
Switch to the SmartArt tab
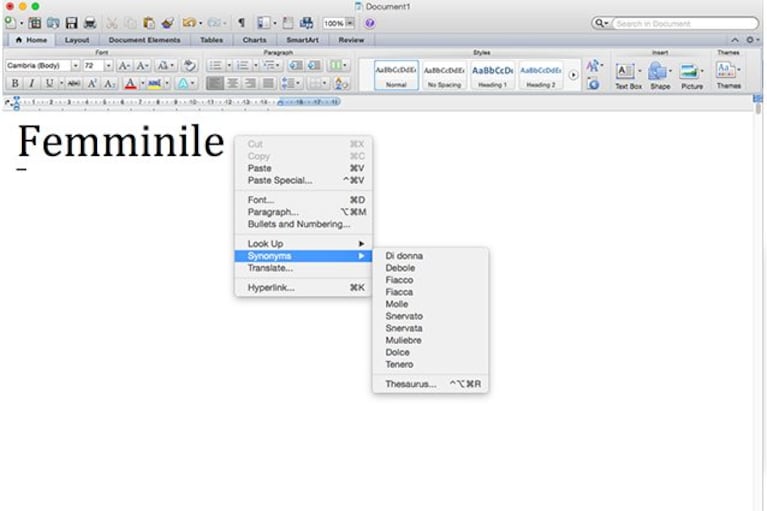click(302, 40)
